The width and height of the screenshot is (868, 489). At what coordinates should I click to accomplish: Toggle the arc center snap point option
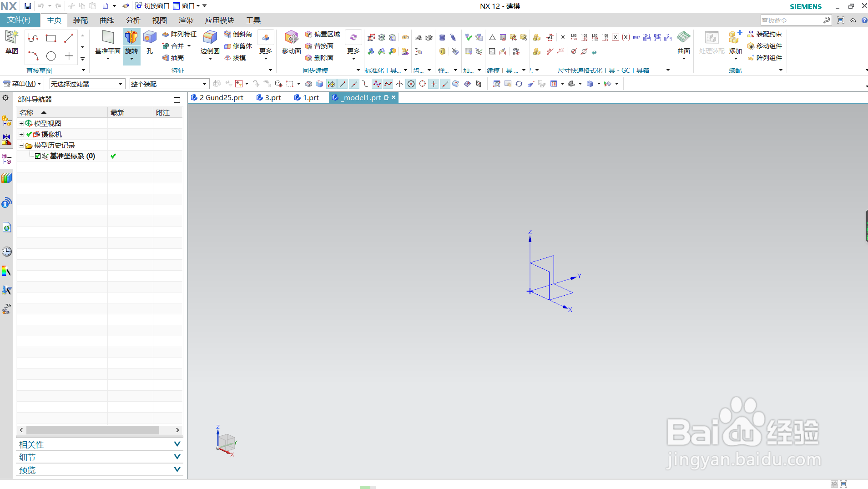(411, 84)
